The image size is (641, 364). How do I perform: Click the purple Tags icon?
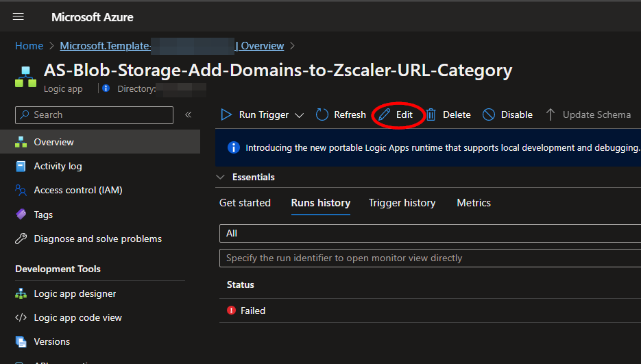(21, 214)
